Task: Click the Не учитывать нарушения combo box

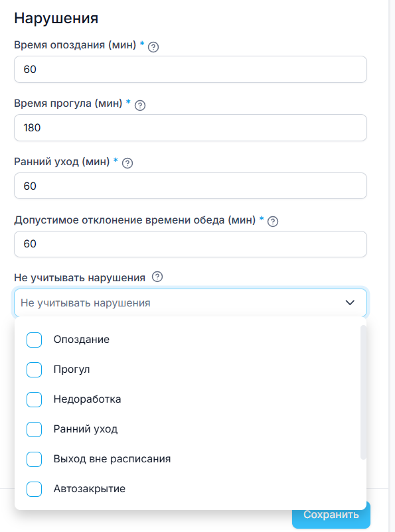Action: tap(191, 302)
